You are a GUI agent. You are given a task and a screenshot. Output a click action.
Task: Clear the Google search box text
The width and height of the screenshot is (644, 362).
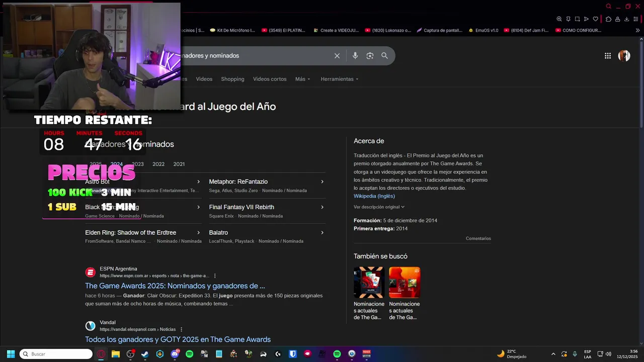click(x=337, y=56)
